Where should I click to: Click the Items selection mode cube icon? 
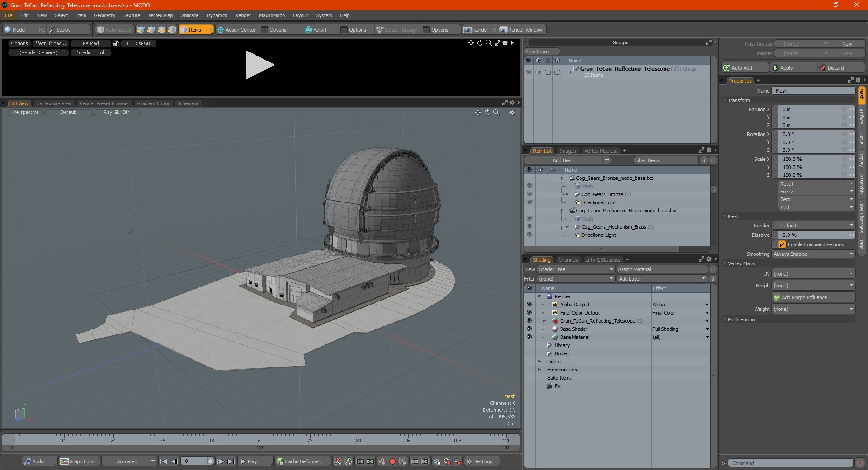184,30
